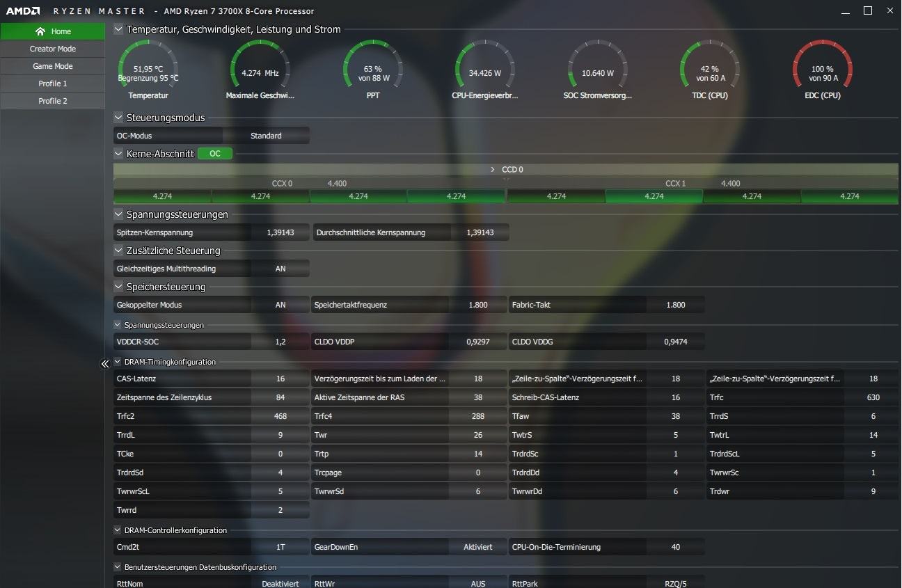The height and width of the screenshot is (588, 902).
Task: Expand the CCD 0 chevron
Action: point(493,170)
